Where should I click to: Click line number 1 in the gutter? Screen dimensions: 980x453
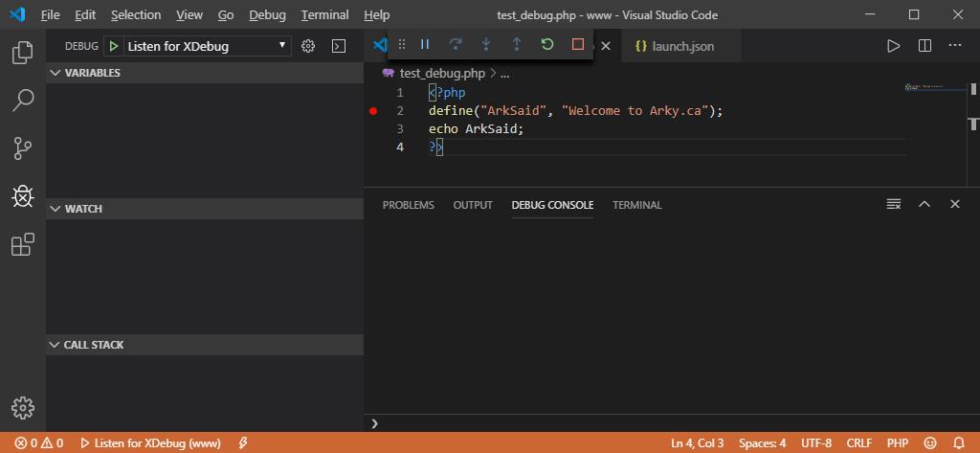pyautogui.click(x=400, y=93)
